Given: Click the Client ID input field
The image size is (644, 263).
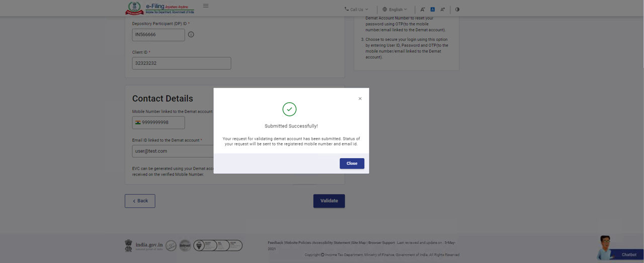Looking at the screenshot, I should point(181,63).
